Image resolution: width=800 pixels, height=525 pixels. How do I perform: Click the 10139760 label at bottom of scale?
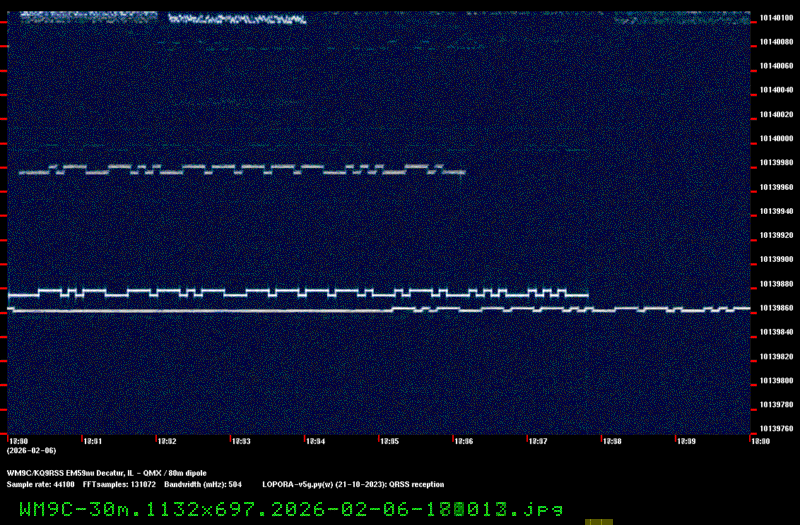[775, 429]
